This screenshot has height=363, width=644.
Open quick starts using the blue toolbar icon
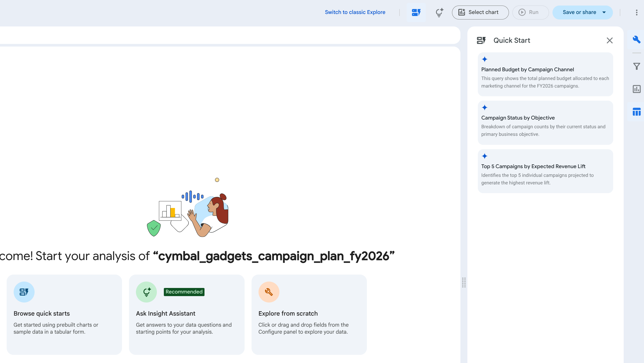(x=416, y=12)
